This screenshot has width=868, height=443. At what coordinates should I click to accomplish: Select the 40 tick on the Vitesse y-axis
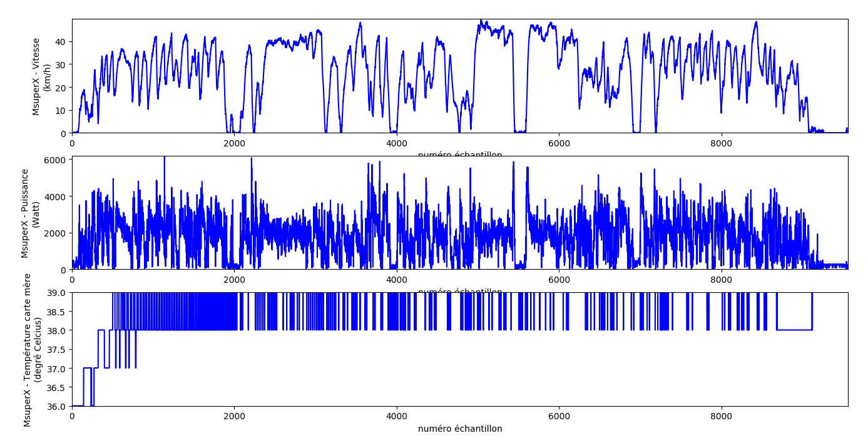(62, 42)
